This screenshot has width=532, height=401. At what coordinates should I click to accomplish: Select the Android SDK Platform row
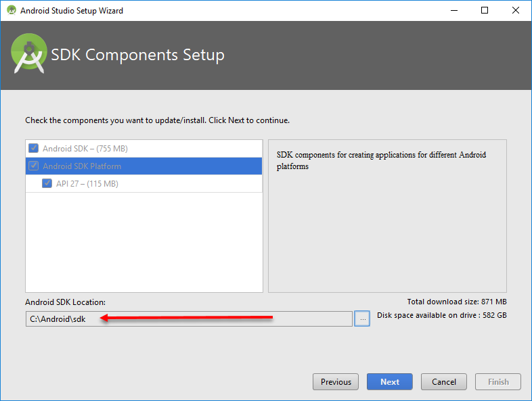click(x=144, y=166)
